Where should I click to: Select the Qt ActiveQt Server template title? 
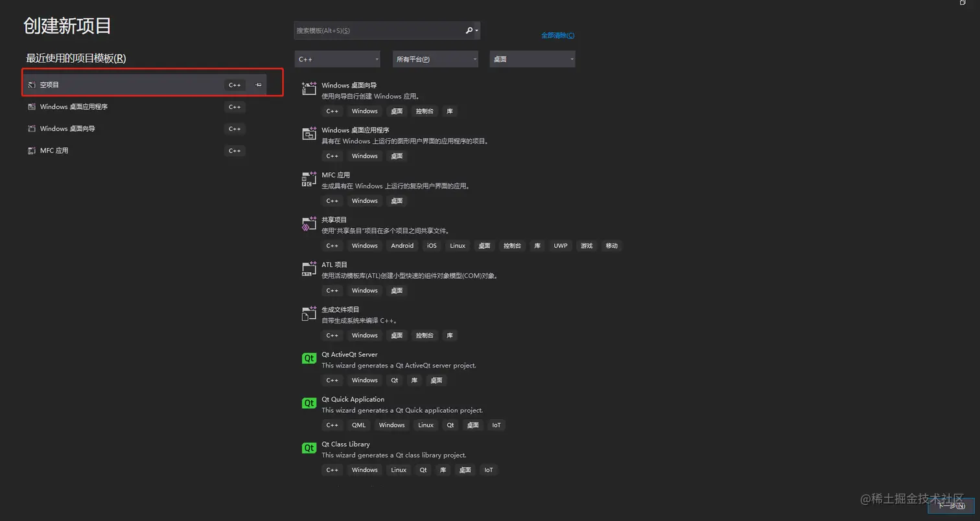point(349,354)
